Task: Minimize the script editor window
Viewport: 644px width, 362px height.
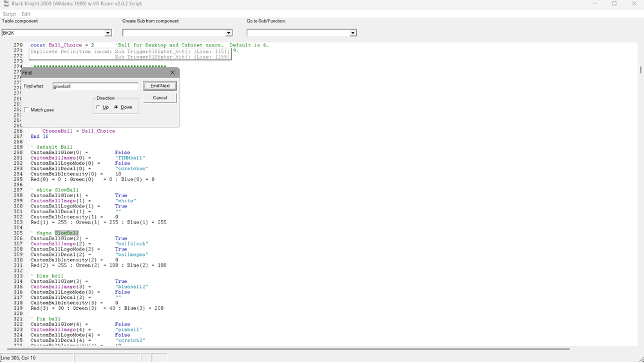Action: point(594,4)
